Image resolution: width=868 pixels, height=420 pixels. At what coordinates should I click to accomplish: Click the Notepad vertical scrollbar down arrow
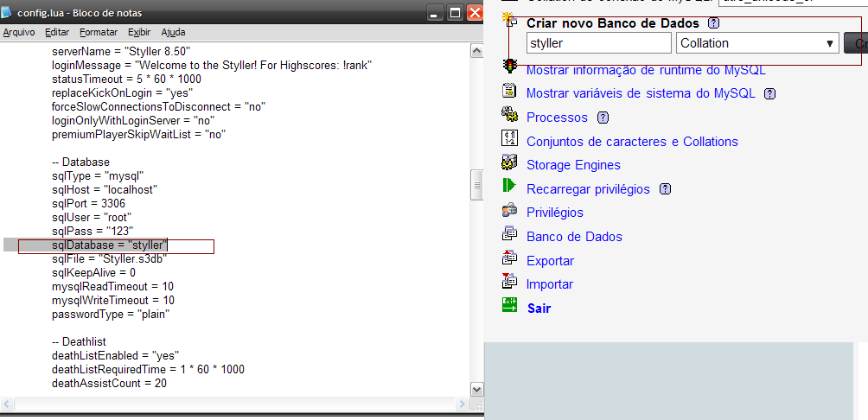click(x=476, y=389)
